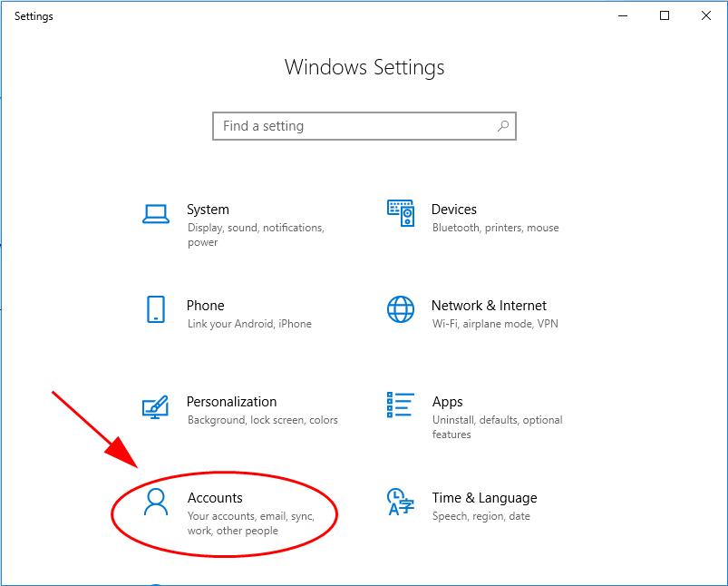
Task: Click the Personalization paintbrush icon
Action: coord(154,406)
